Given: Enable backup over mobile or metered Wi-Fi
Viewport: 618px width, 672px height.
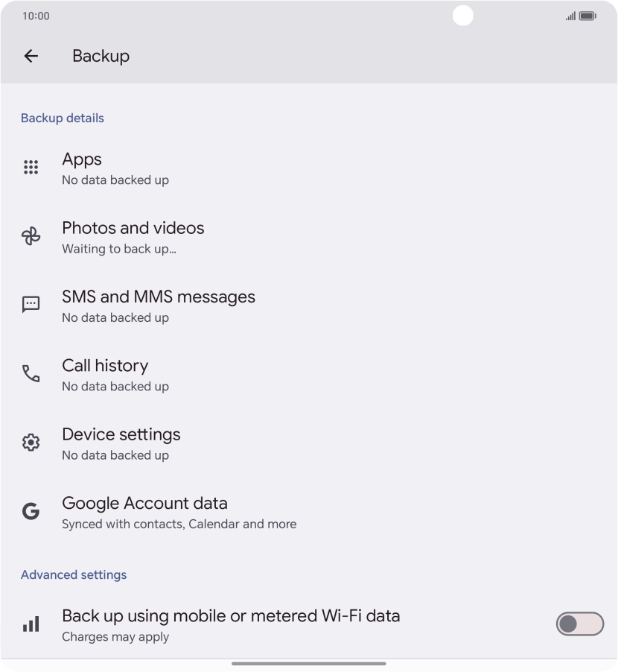Looking at the screenshot, I should pos(579,624).
